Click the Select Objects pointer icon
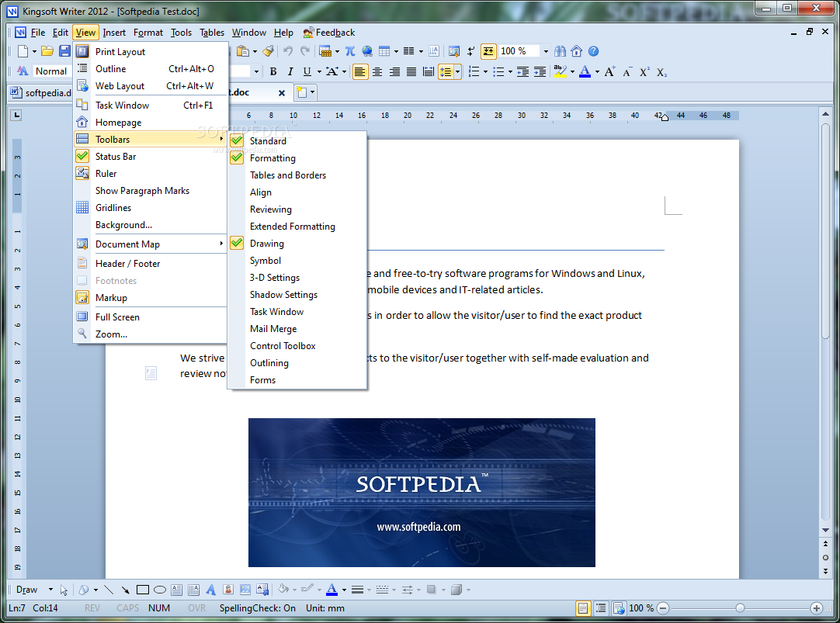The width and height of the screenshot is (840, 623). (x=64, y=590)
